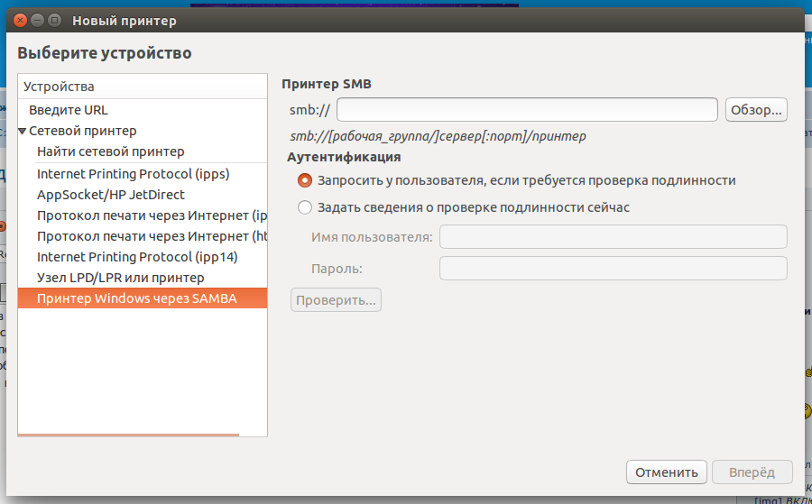Click the Устройства column header

(x=143, y=87)
